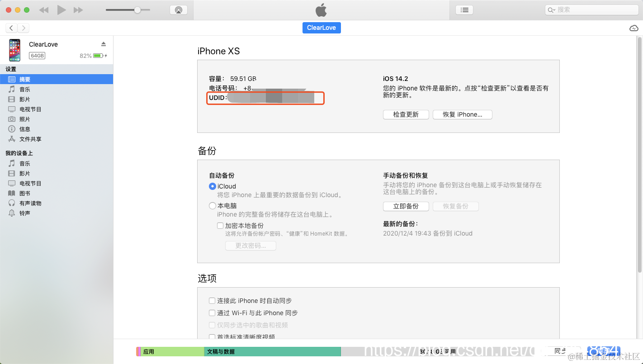Enable 通过 Wi-Fi 与此 iPhone 同步
The height and width of the screenshot is (364, 643).
tap(212, 312)
